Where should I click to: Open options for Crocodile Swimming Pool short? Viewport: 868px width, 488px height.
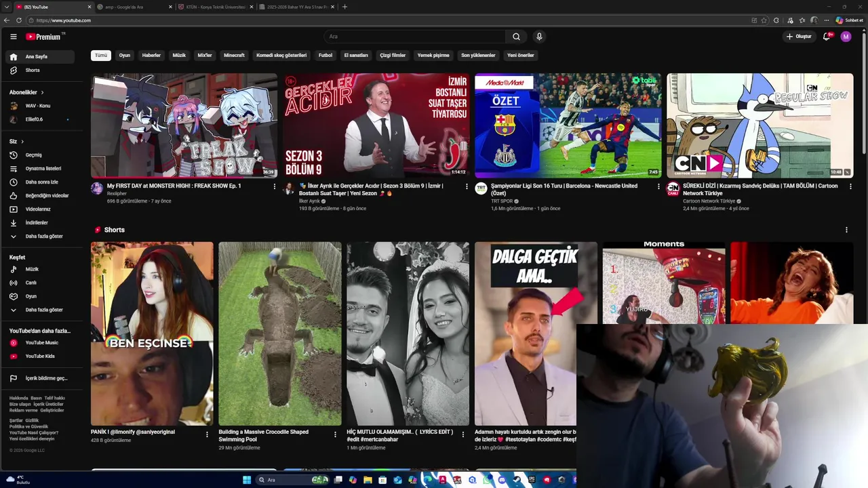coord(335,434)
